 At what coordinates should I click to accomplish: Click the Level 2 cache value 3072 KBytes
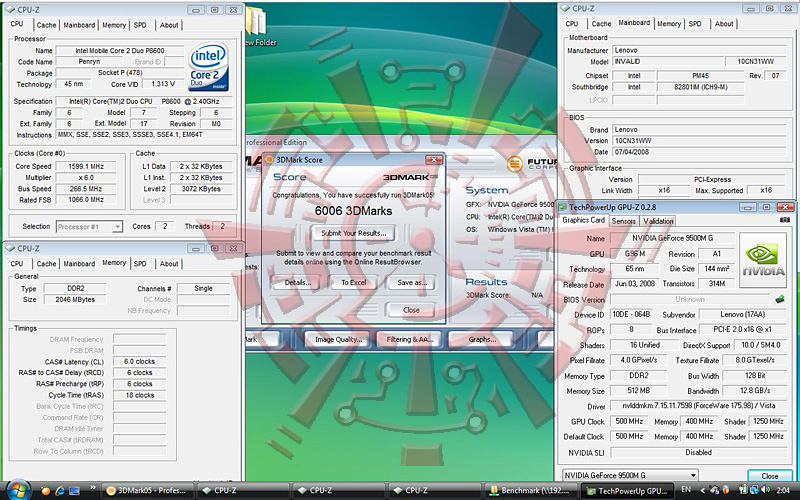[x=201, y=189]
